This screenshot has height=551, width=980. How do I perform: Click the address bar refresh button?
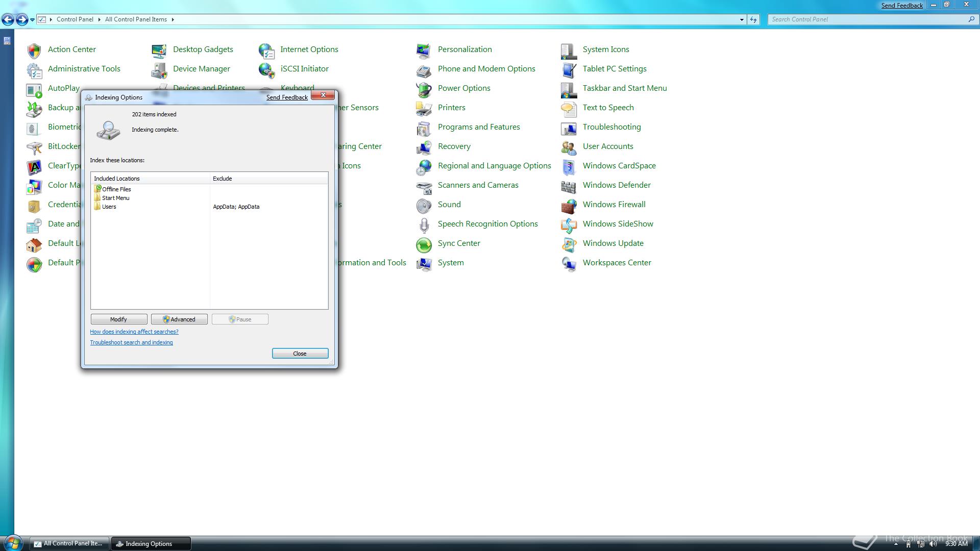click(753, 19)
